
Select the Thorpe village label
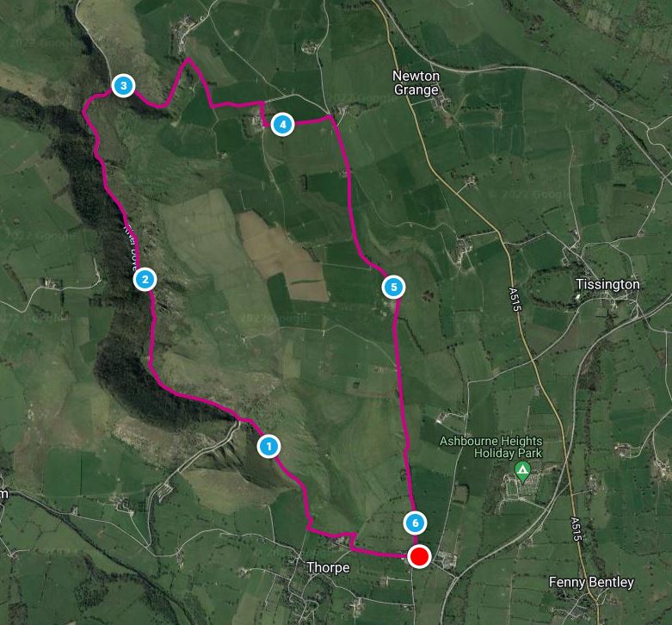coord(329,567)
